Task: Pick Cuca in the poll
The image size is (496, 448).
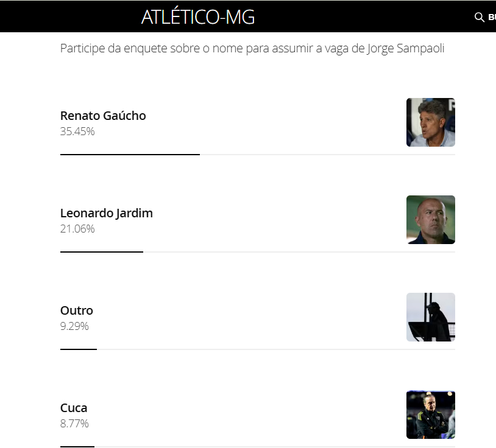Action: (x=74, y=408)
